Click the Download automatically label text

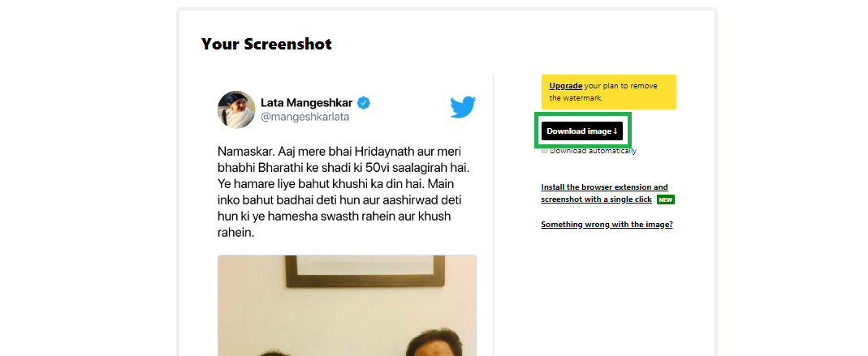[x=593, y=150]
